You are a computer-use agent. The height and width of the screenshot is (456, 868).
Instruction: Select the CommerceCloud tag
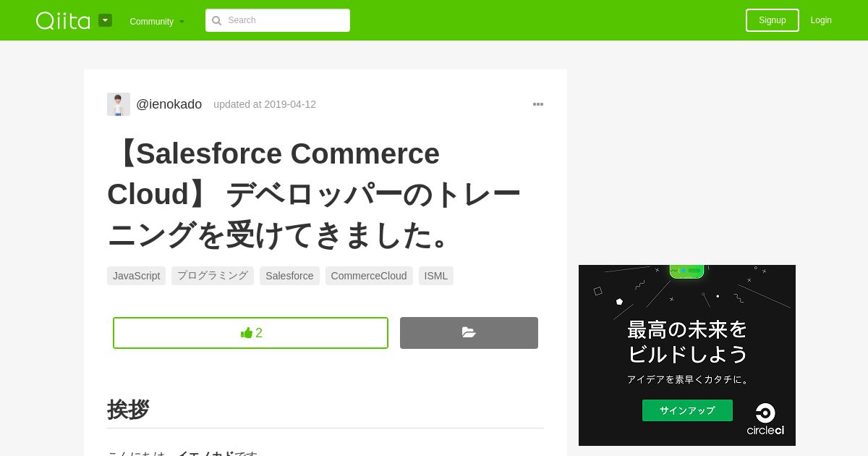pyautogui.click(x=369, y=276)
